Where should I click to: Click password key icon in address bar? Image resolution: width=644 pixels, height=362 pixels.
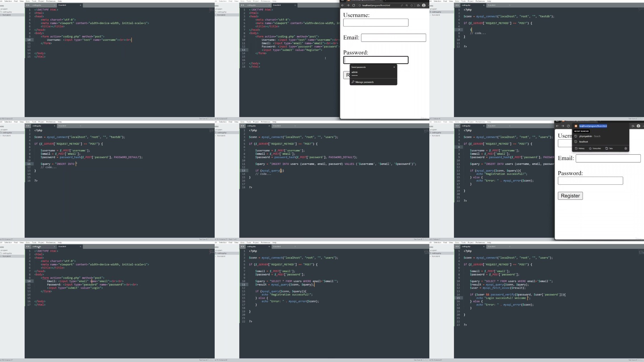click(402, 5)
